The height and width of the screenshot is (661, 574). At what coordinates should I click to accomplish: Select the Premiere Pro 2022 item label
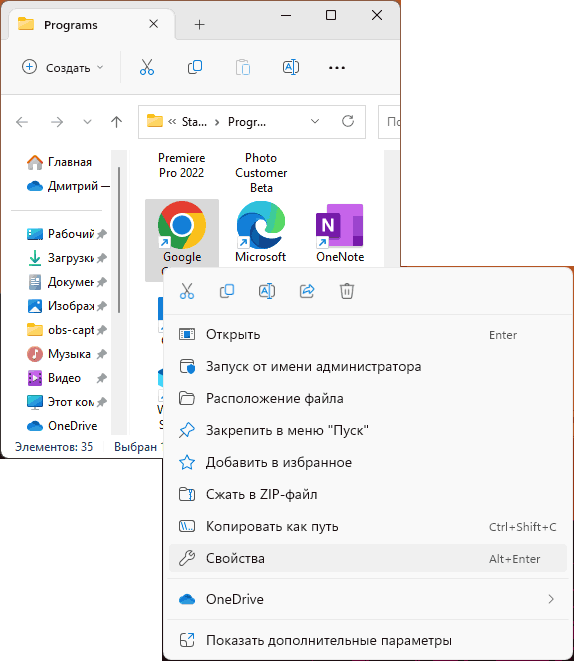[x=182, y=165]
